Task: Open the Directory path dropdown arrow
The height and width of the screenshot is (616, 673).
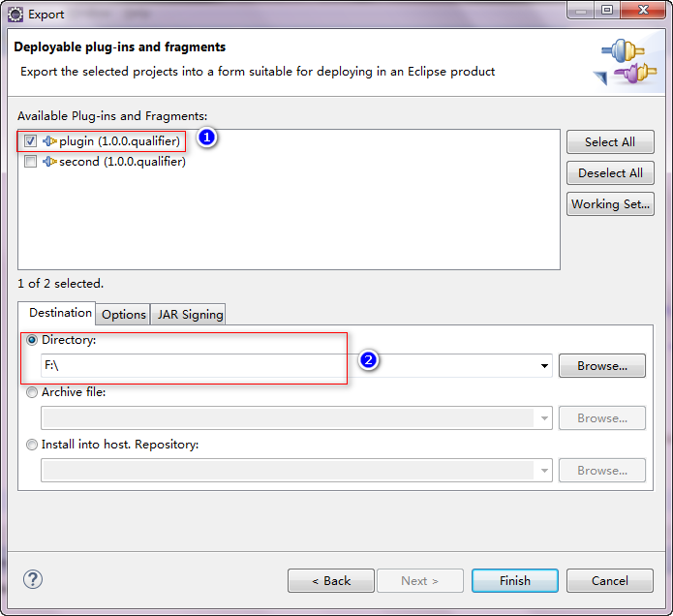Action: point(544,366)
